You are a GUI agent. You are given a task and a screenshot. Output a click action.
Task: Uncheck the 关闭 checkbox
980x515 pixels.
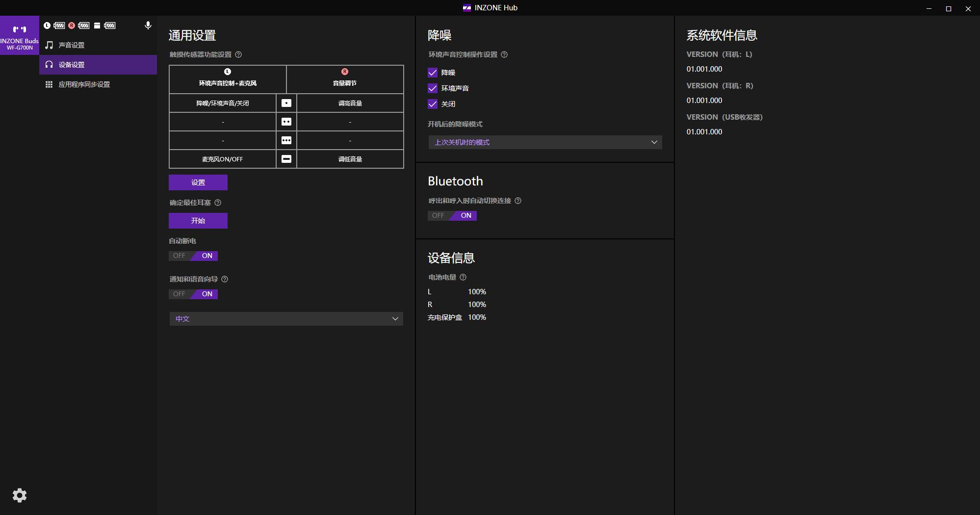point(433,104)
